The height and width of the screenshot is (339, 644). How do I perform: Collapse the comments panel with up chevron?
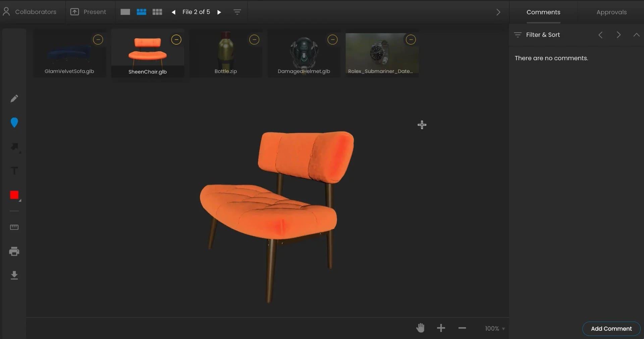coord(636,35)
